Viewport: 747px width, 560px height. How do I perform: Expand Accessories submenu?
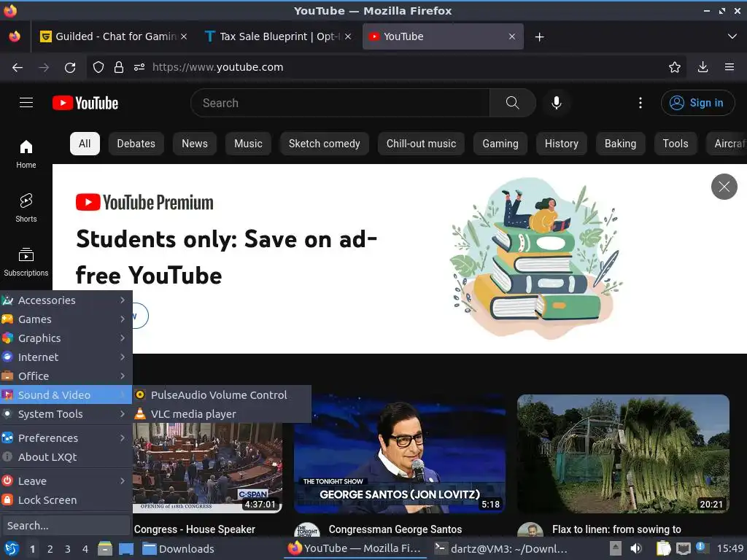[66, 300]
